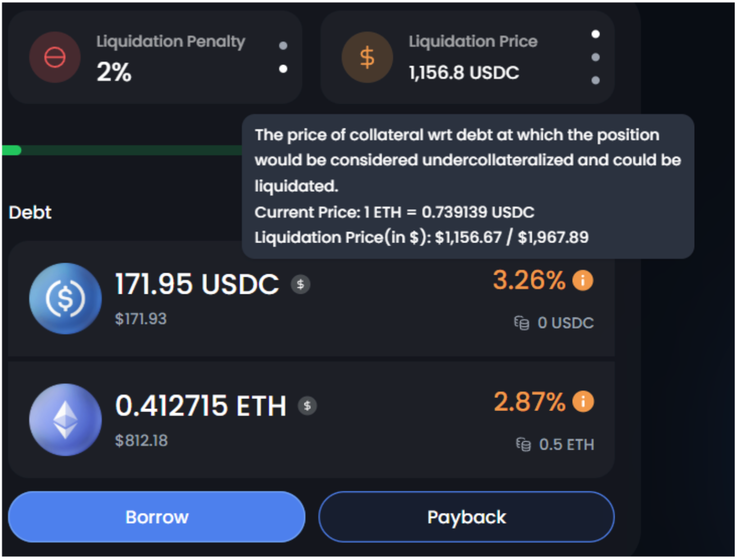The image size is (737, 560).
Task: Select middle dot in Liquidation Price card
Action: (595, 57)
